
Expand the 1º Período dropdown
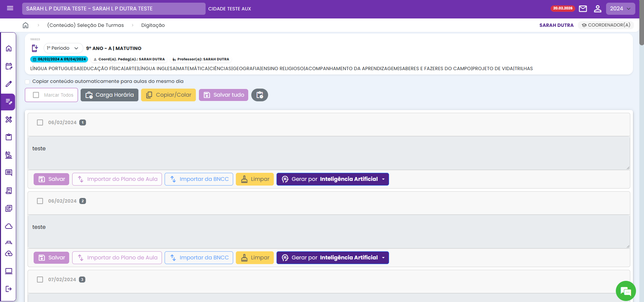[x=63, y=48]
